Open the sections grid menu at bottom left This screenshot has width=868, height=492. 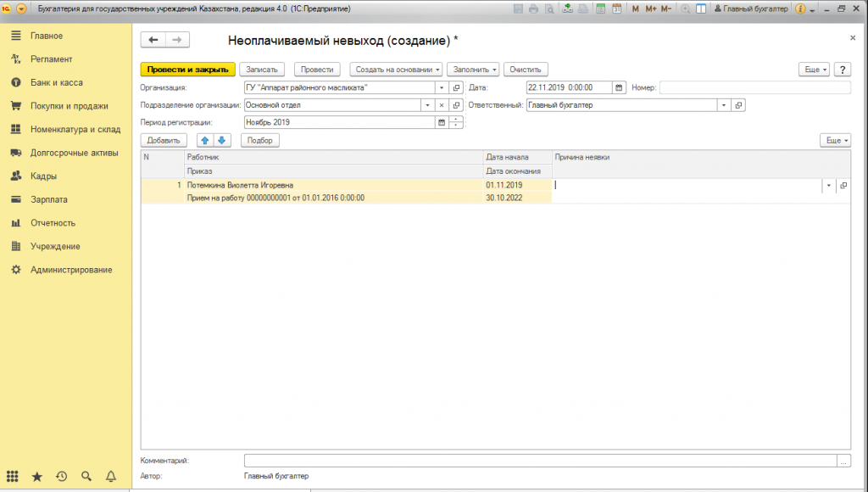coord(12,477)
